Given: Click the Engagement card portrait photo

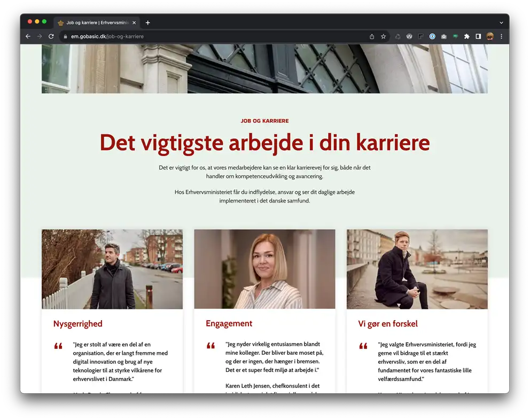Looking at the screenshot, I should [x=264, y=269].
